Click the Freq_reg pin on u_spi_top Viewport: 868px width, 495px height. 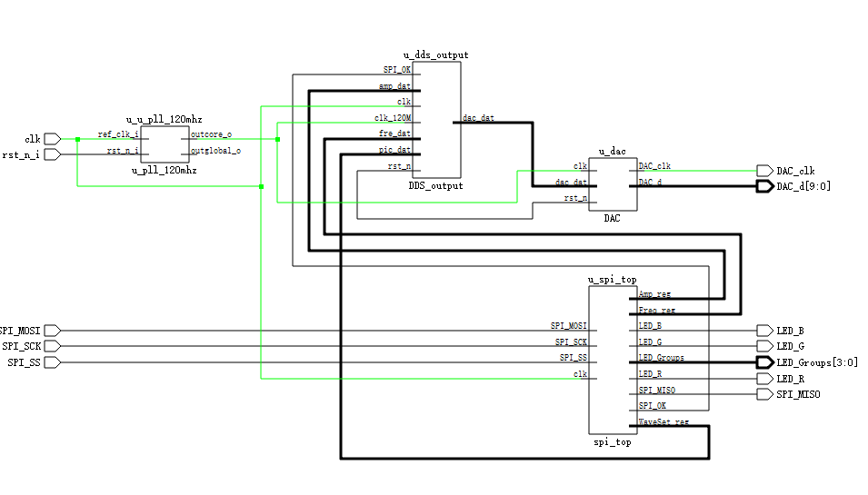[657, 311]
